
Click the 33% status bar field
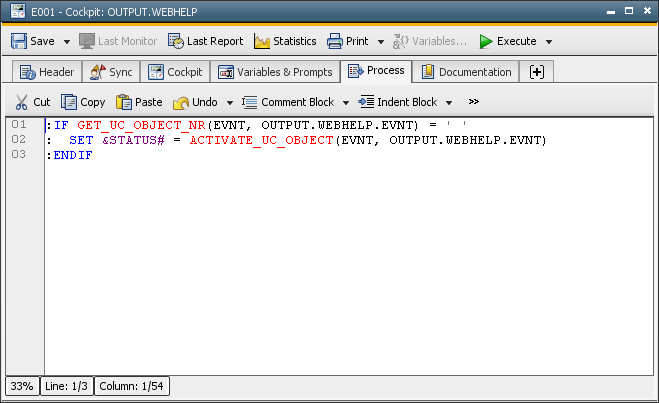22,386
